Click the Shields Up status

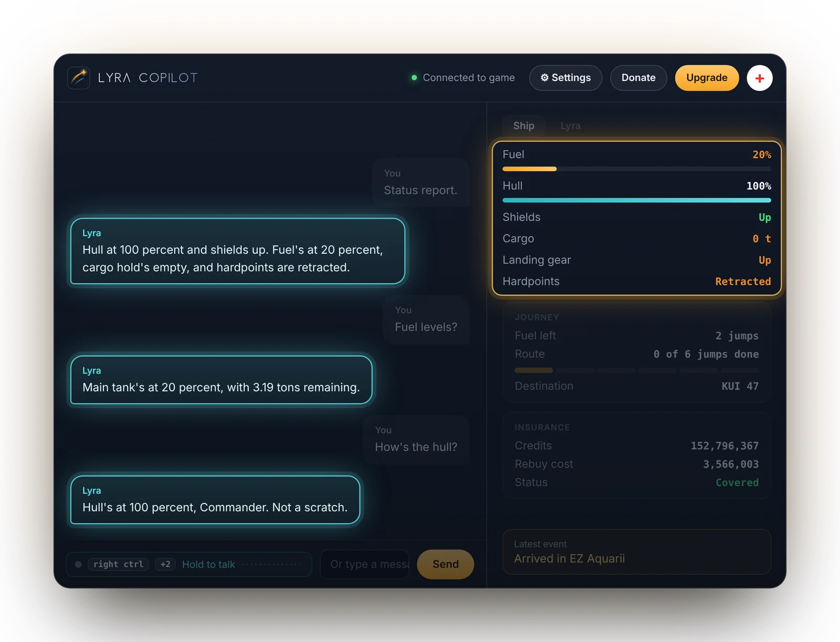tap(764, 218)
